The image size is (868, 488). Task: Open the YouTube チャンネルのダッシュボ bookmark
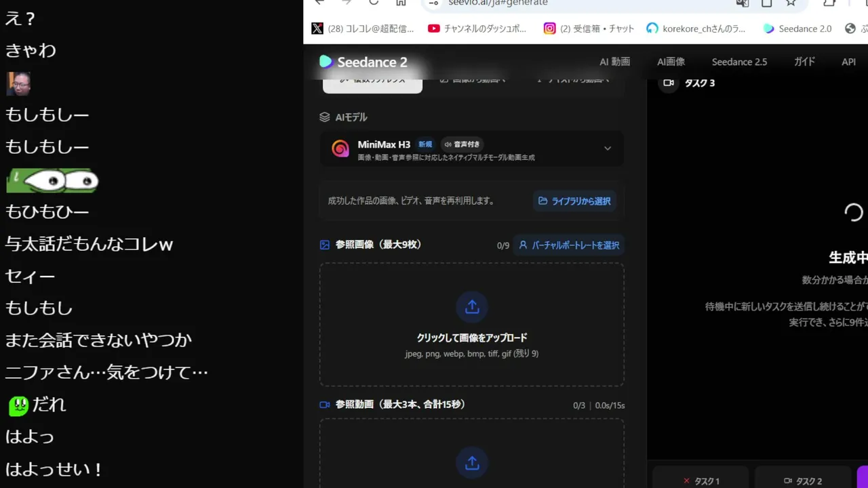point(477,28)
